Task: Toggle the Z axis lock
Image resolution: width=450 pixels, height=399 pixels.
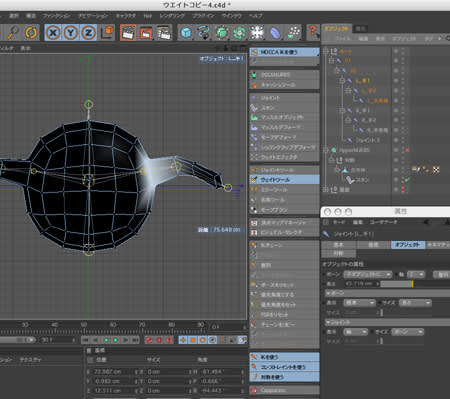Action: [88, 33]
